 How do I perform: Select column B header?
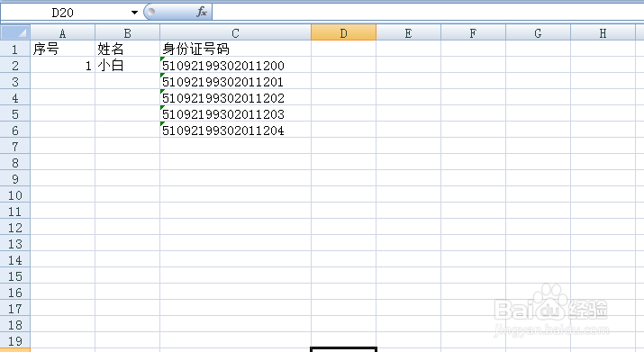(x=127, y=32)
